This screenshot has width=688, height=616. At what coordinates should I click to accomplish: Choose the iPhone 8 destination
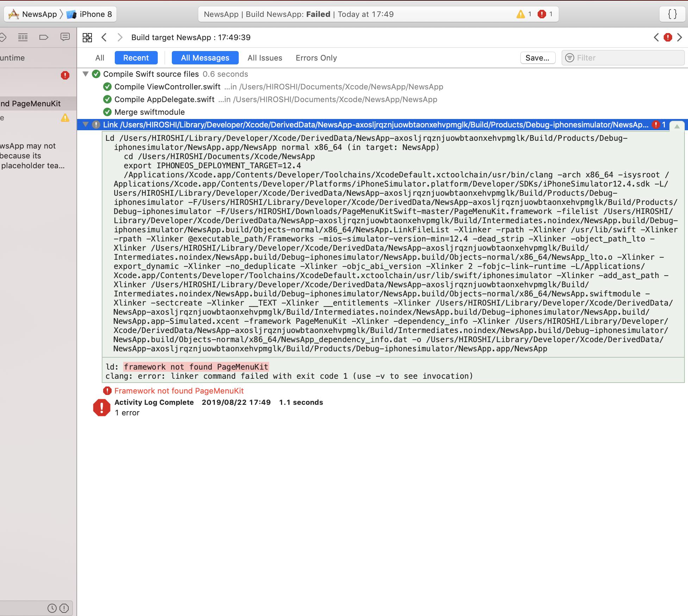(90, 14)
